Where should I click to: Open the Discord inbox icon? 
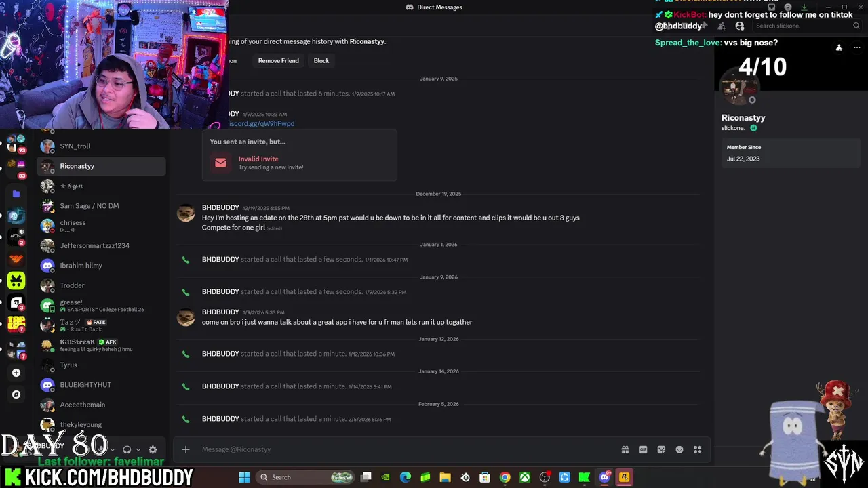[771, 7]
